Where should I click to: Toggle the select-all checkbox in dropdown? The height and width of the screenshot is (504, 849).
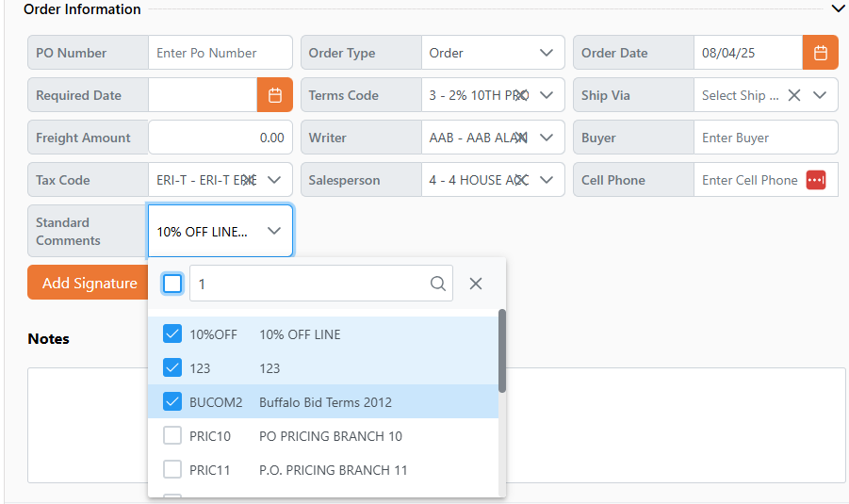pyautogui.click(x=172, y=284)
